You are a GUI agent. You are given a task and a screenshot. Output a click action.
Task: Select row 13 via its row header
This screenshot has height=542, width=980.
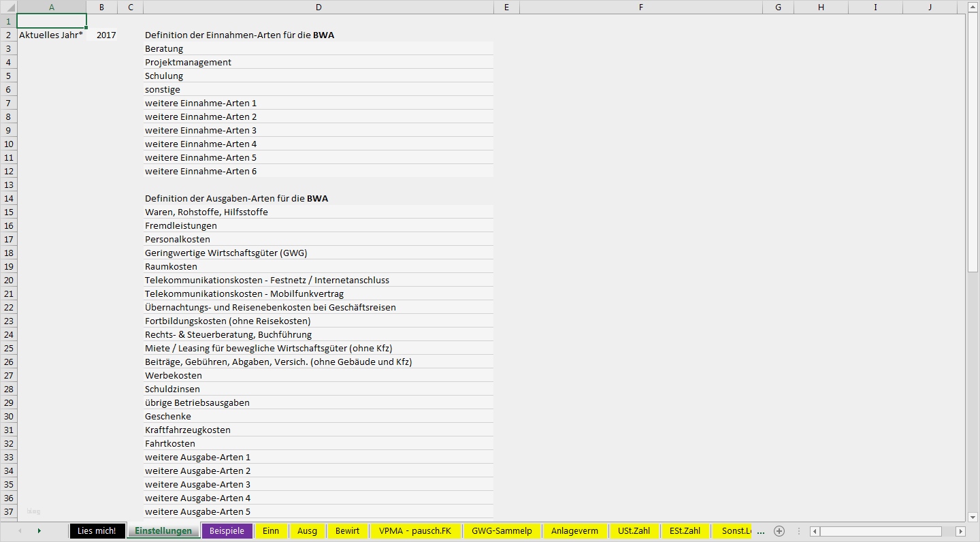point(8,185)
